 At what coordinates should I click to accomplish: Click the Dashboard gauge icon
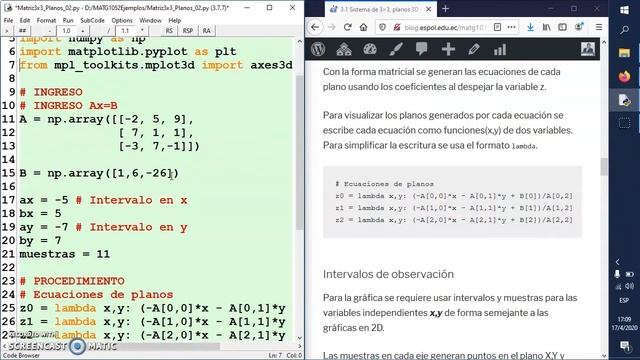[x=370, y=49]
